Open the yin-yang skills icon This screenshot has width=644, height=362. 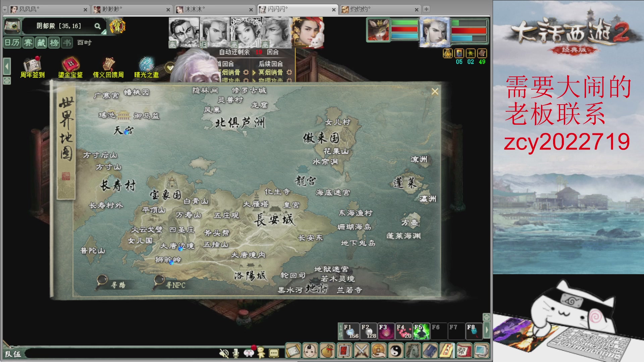(396, 351)
